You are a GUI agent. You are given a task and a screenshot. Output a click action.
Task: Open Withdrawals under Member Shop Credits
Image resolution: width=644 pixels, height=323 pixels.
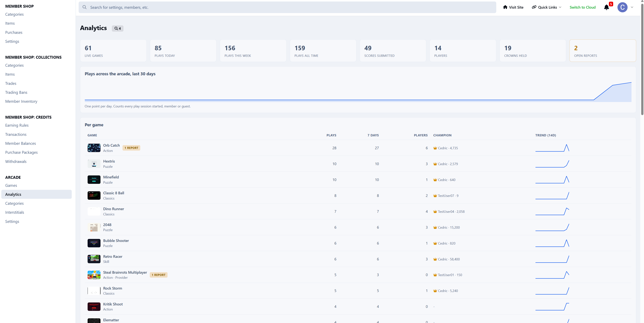[16, 161]
